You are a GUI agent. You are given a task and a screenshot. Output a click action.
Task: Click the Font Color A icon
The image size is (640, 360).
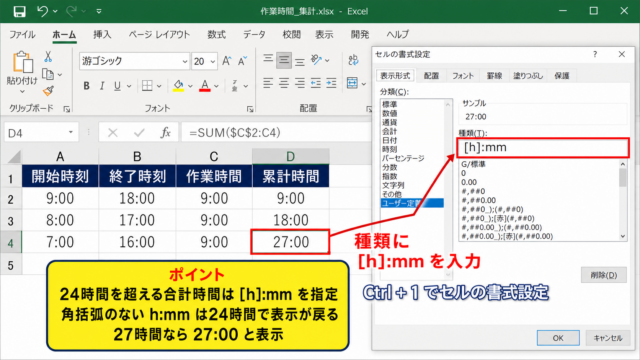pos(205,86)
